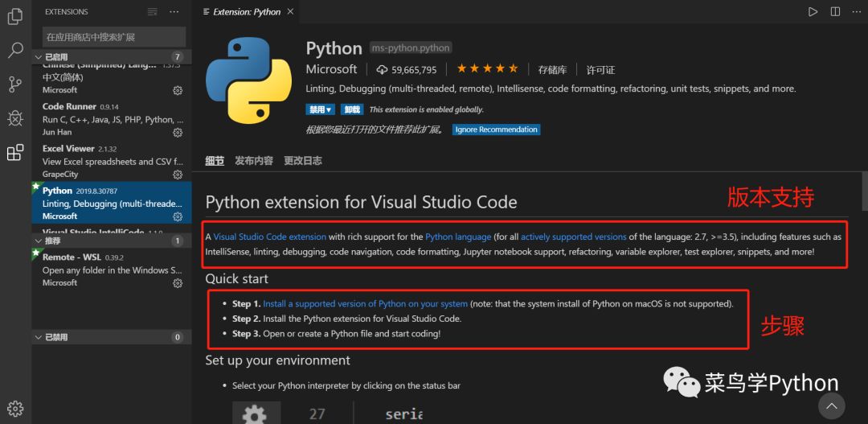
Task: Click the clear extensions input list icon
Action: click(152, 11)
